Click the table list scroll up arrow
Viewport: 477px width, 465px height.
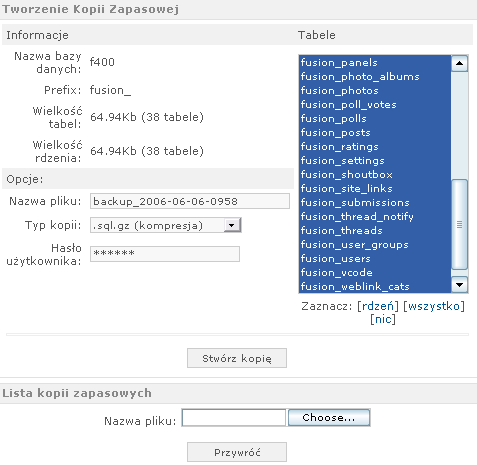click(459, 63)
